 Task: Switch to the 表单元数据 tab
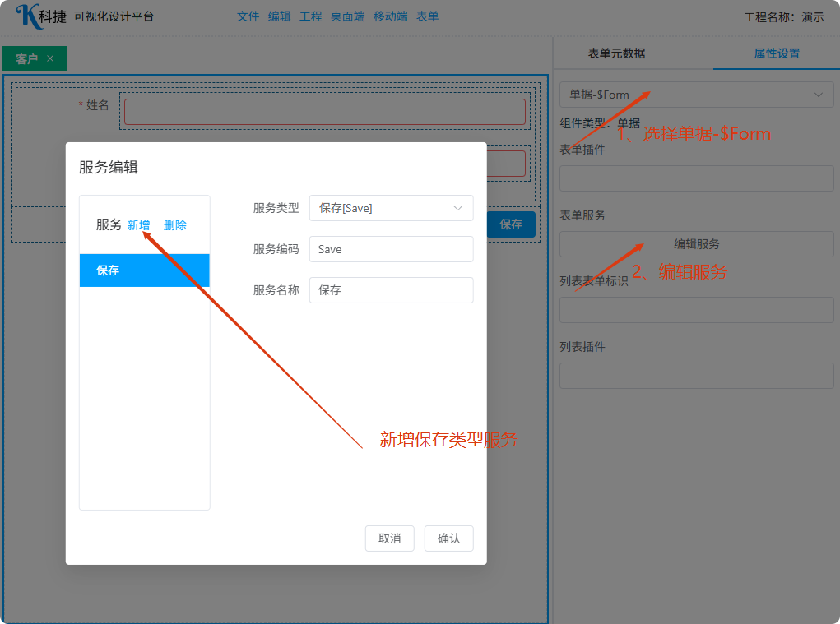tap(616, 53)
